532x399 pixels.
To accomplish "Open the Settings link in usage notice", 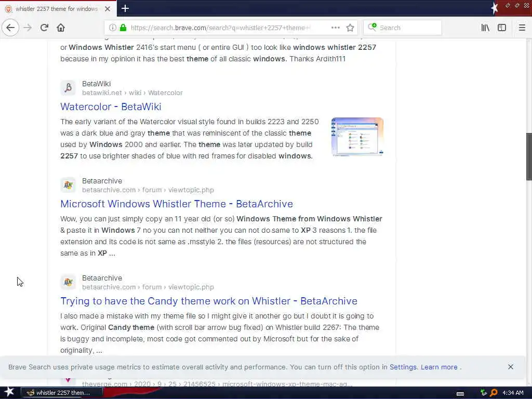I will coord(403,367).
